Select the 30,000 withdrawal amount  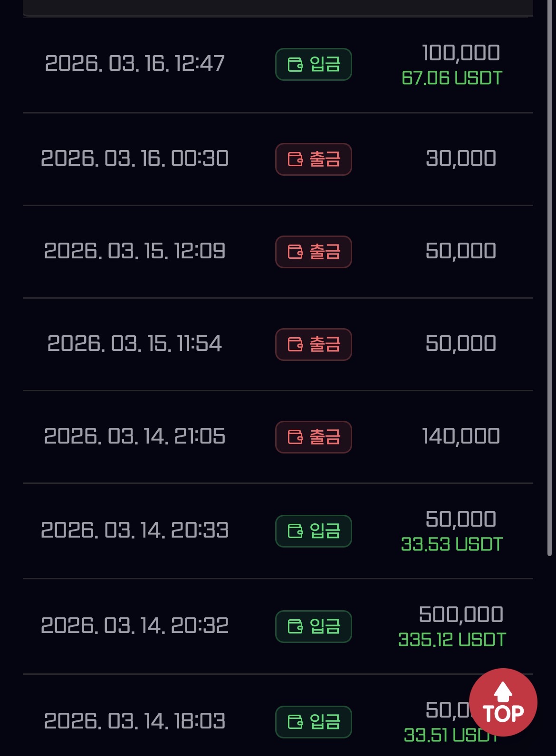pyautogui.click(x=460, y=158)
